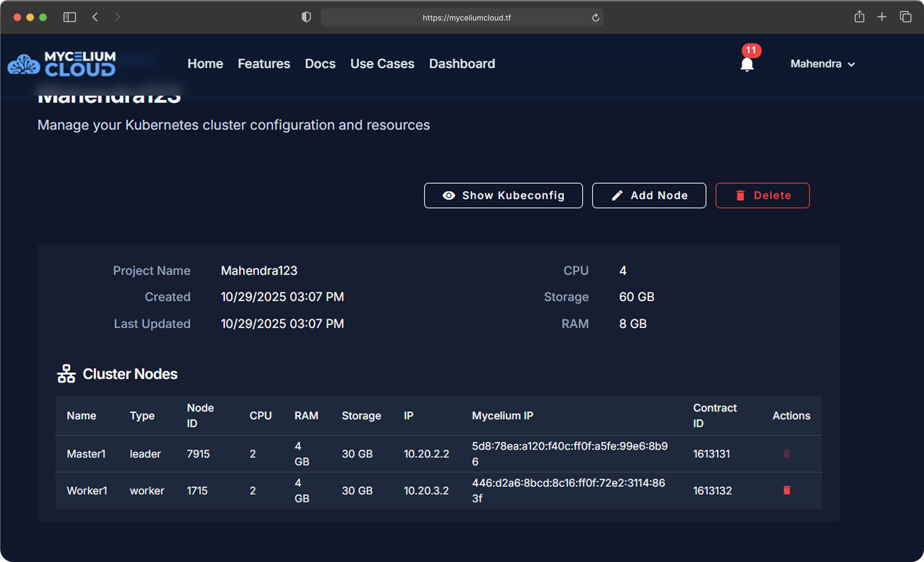
Task: Go back with the browser arrow
Action: coord(95,17)
